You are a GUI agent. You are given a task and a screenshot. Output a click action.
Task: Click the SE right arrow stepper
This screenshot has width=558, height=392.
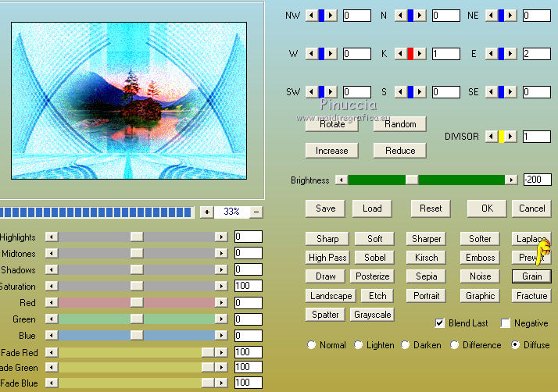click(510, 92)
